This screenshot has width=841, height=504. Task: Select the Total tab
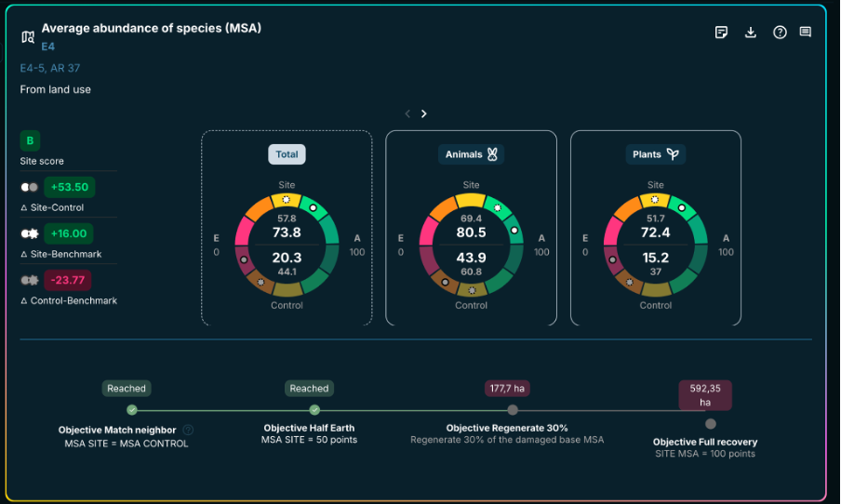287,154
